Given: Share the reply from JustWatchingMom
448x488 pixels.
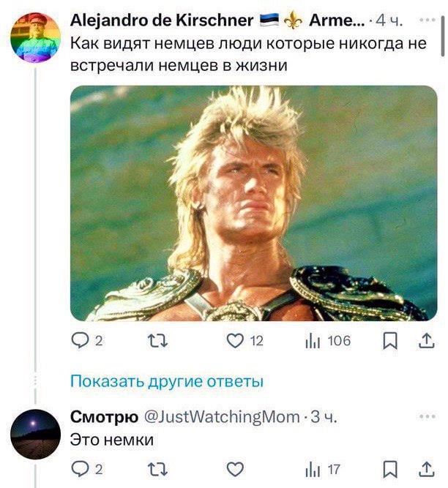Looking at the screenshot, I should (426, 469).
